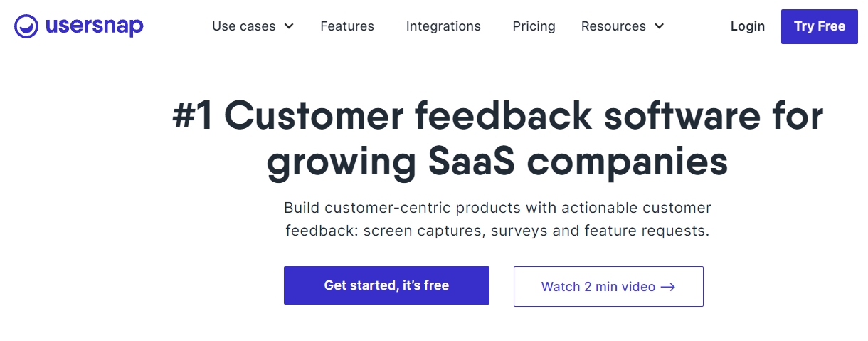Click the '#1' text in the headline
This screenshot has height=341, width=868.
[x=193, y=116]
